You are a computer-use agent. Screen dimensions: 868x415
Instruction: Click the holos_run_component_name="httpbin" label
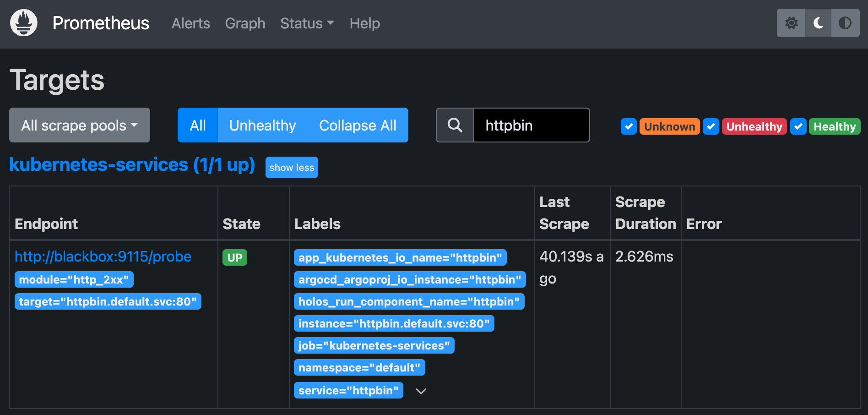[x=409, y=301]
